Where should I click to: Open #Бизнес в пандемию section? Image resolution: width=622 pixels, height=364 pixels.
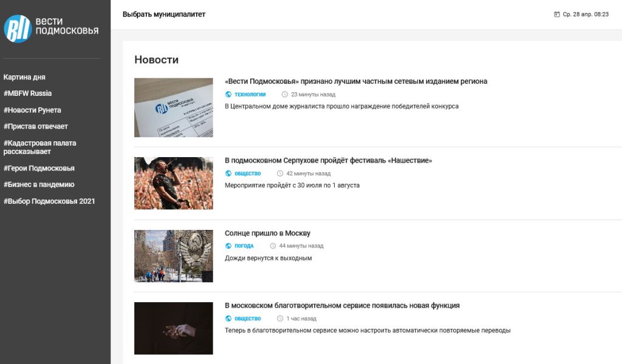point(39,184)
